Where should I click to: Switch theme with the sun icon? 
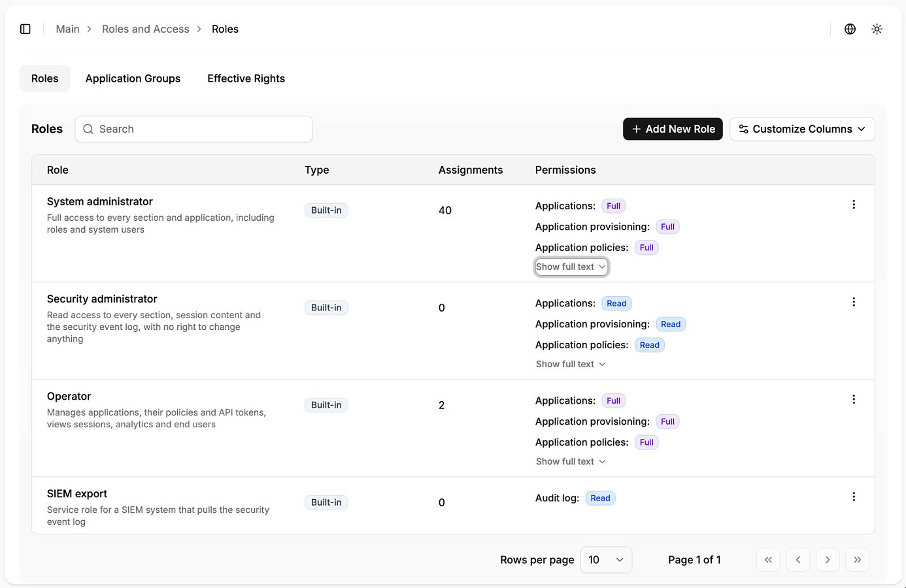[x=877, y=29]
